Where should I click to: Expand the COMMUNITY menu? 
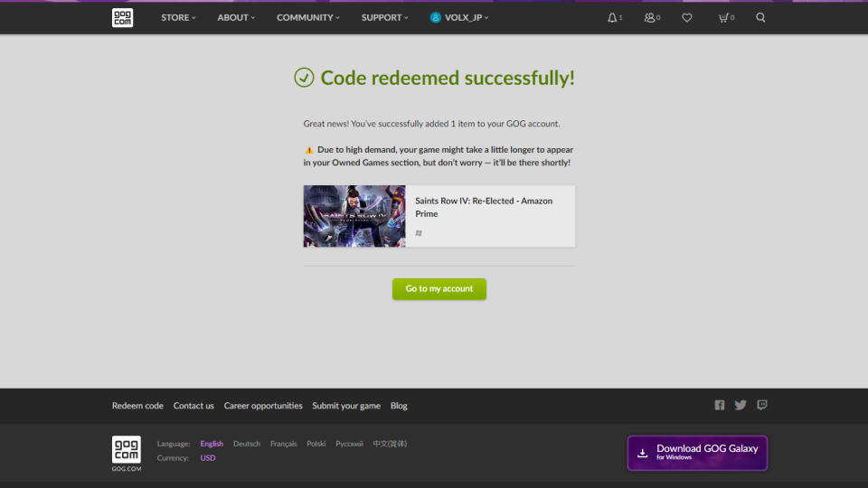tap(307, 18)
